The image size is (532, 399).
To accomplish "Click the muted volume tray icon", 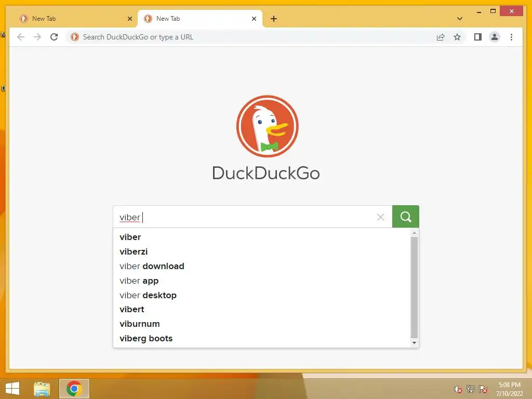I will 458,389.
